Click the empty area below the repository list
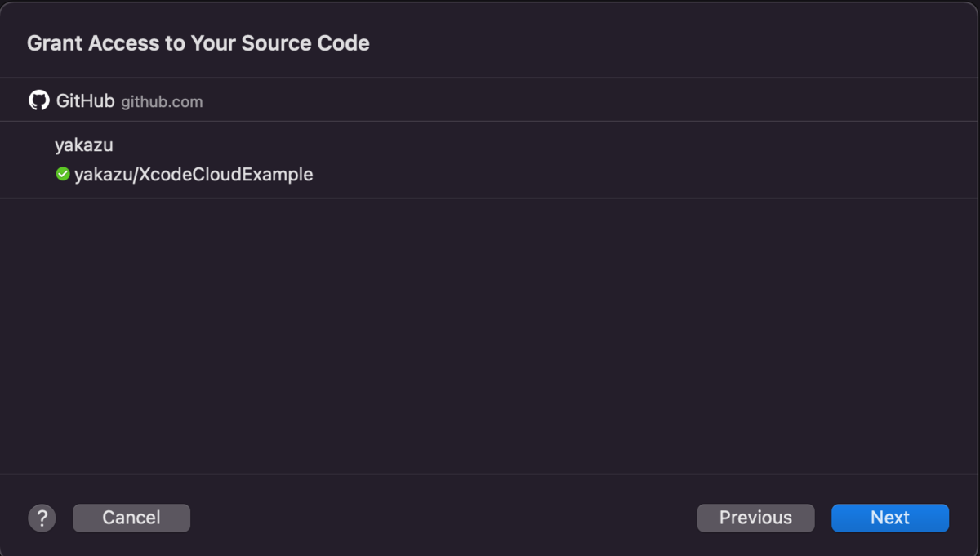This screenshot has height=556, width=980. [490, 335]
